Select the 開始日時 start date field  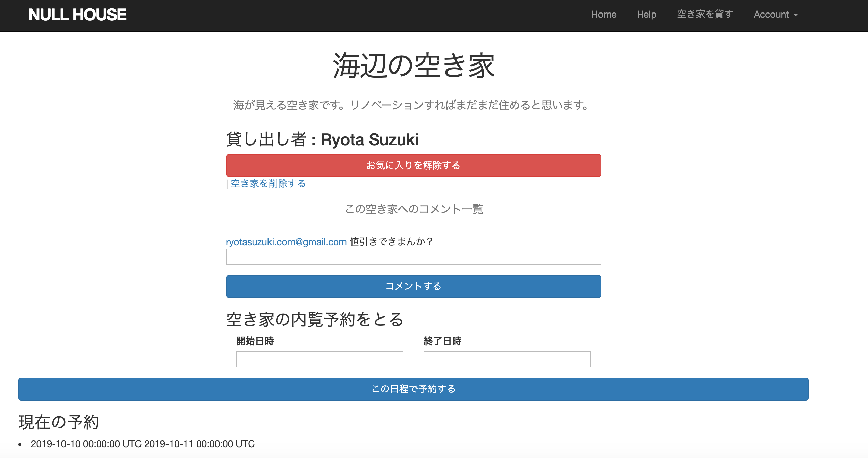pyautogui.click(x=319, y=359)
